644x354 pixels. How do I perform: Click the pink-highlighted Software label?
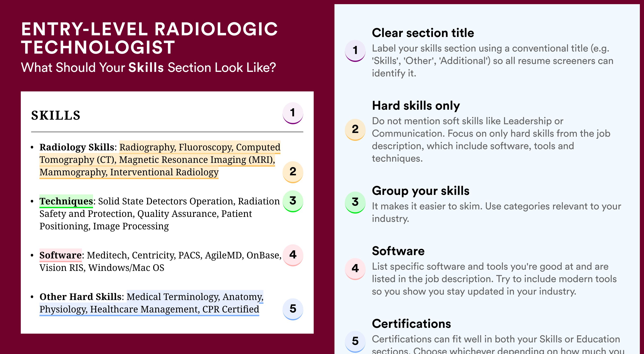60,255
